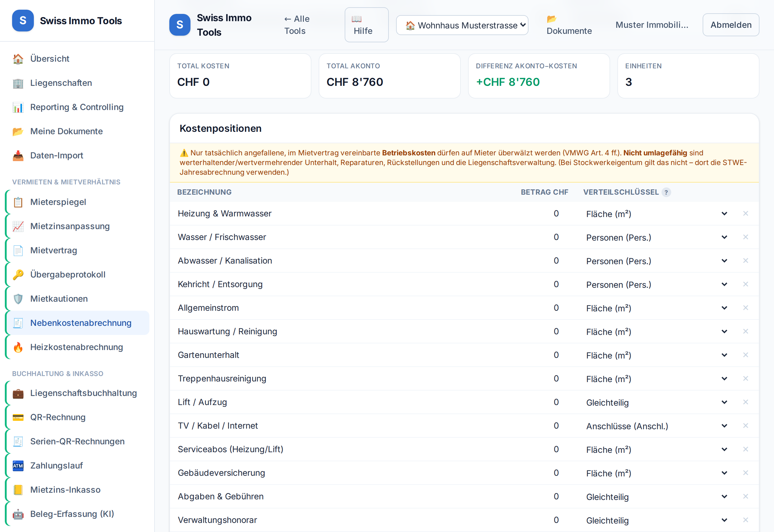Click the Verteilschlüssel question mark help icon
This screenshot has height=532, width=774.
click(666, 192)
